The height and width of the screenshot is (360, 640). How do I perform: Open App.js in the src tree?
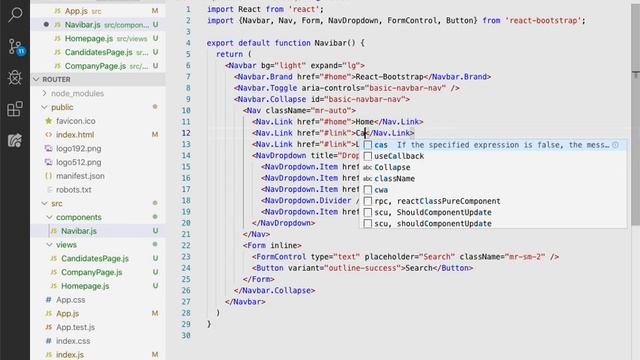(x=98, y=313)
